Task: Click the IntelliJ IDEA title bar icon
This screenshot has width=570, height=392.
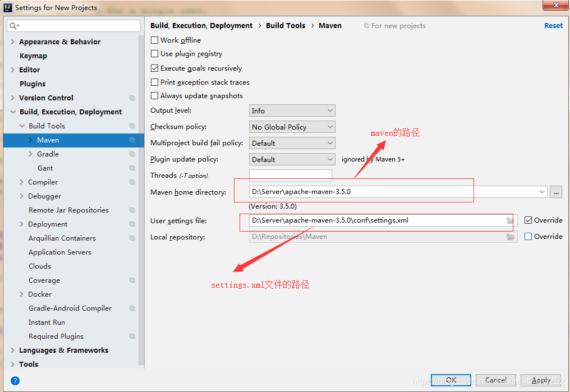Action: click(7, 7)
